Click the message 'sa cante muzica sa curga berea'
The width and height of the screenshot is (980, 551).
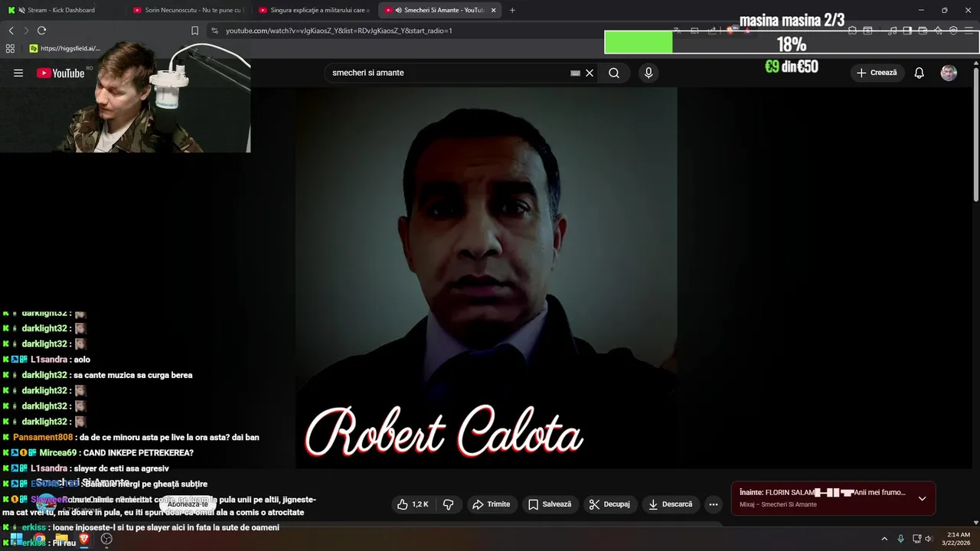132,375
